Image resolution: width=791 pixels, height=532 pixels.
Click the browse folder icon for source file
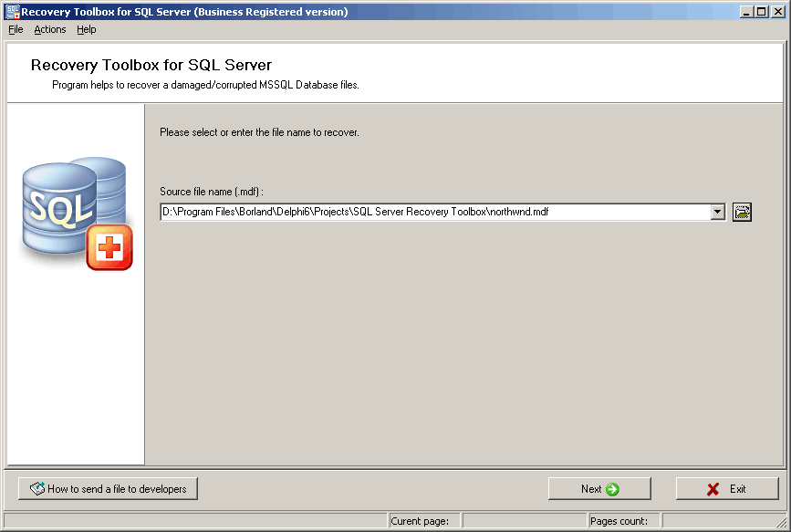coord(742,212)
